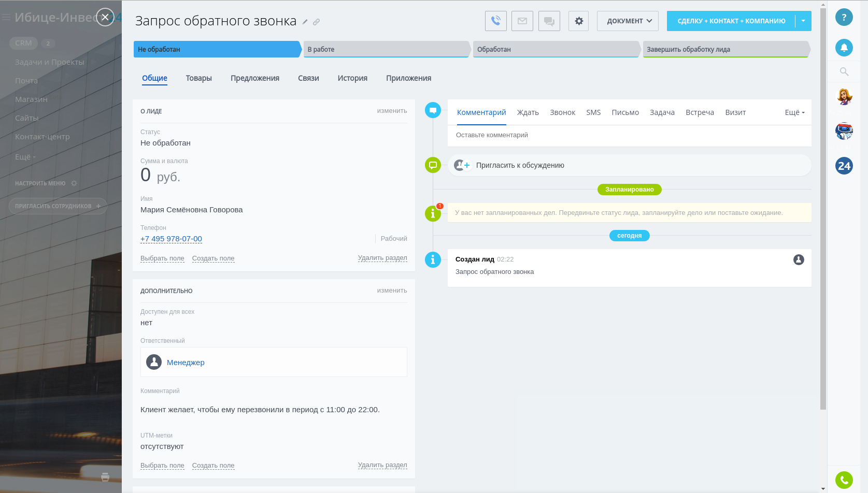Expand the Документ dropdown
Image resolution: width=868 pixels, height=493 pixels.
(x=628, y=21)
